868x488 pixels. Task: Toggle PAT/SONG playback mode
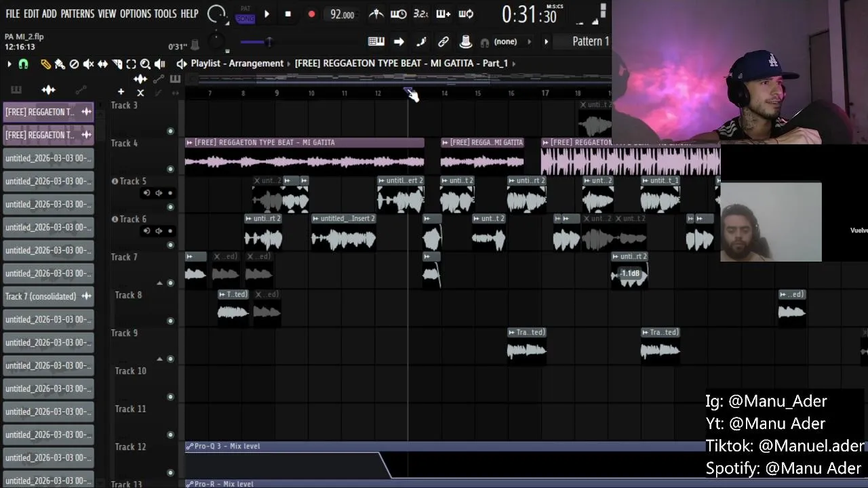pos(245,15)
